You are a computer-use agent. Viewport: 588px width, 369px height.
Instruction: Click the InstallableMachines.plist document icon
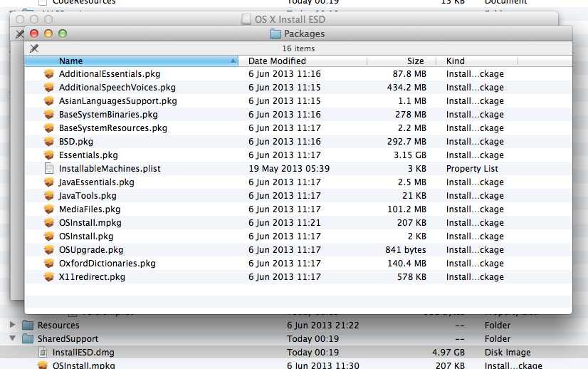[48, 169]
